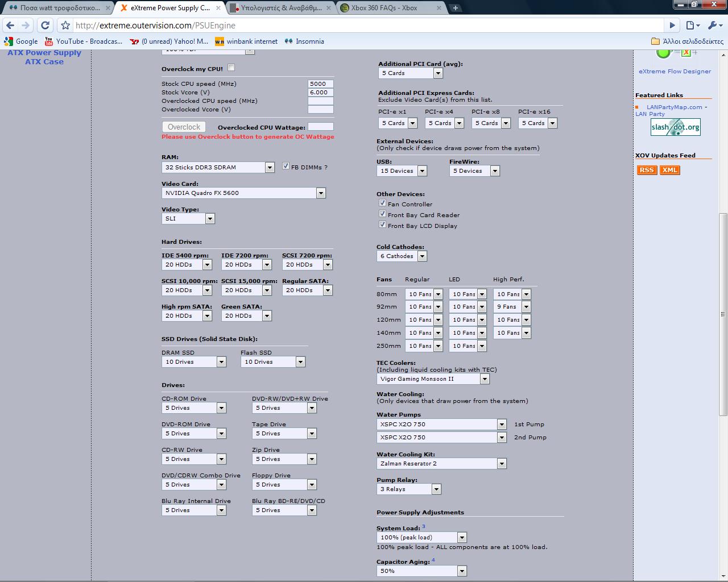Open the System Load dropdown
The width and height of the screenshot is (728, 582).
[422, 538]
